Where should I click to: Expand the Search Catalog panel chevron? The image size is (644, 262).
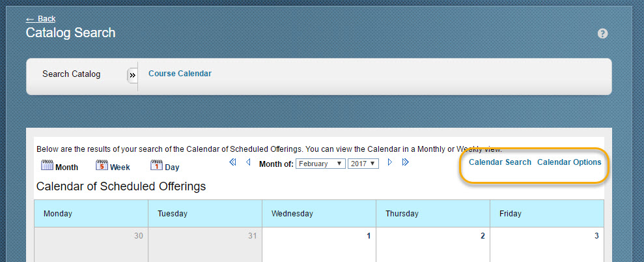click(132, 75)
